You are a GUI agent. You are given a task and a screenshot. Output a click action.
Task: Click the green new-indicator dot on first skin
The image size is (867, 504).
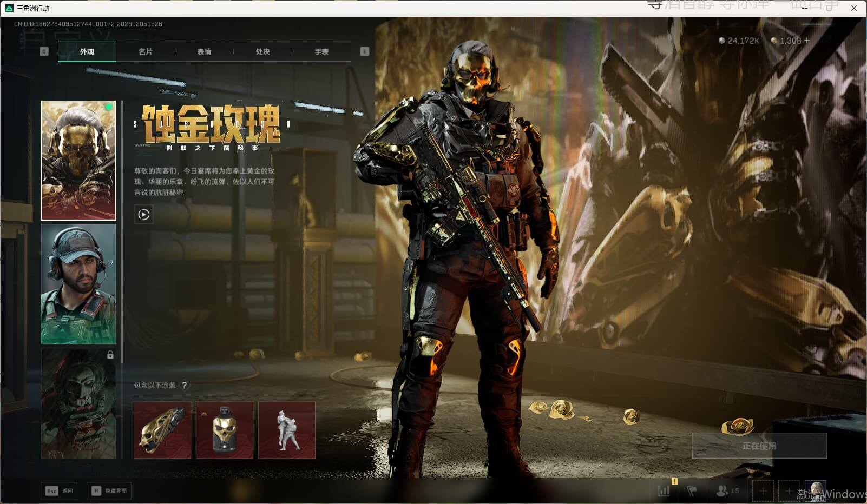point(109,107)
